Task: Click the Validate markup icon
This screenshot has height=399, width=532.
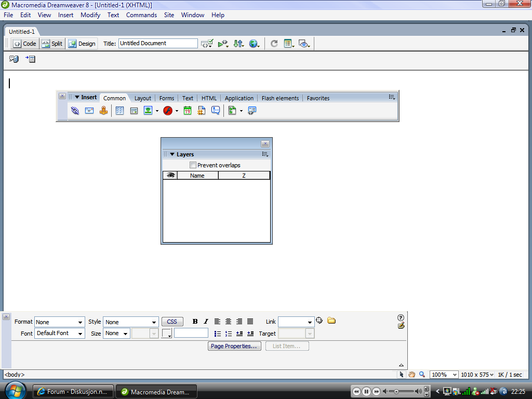Action: pyautogui.click(x=207, y=44)
